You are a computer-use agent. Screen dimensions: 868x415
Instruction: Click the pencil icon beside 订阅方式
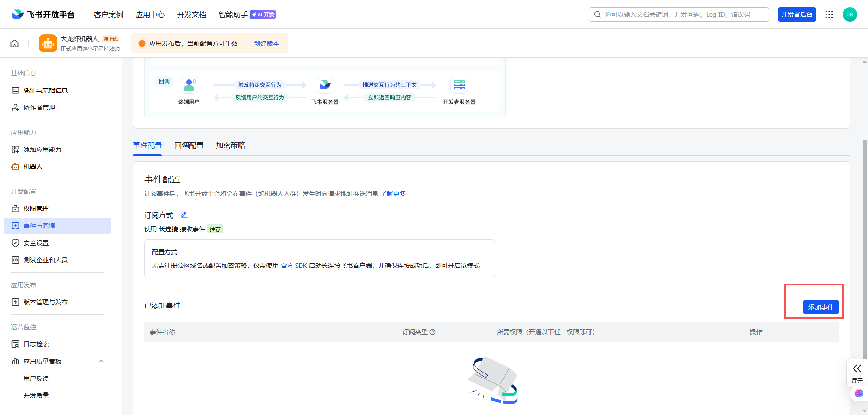(x=184, y=215)
